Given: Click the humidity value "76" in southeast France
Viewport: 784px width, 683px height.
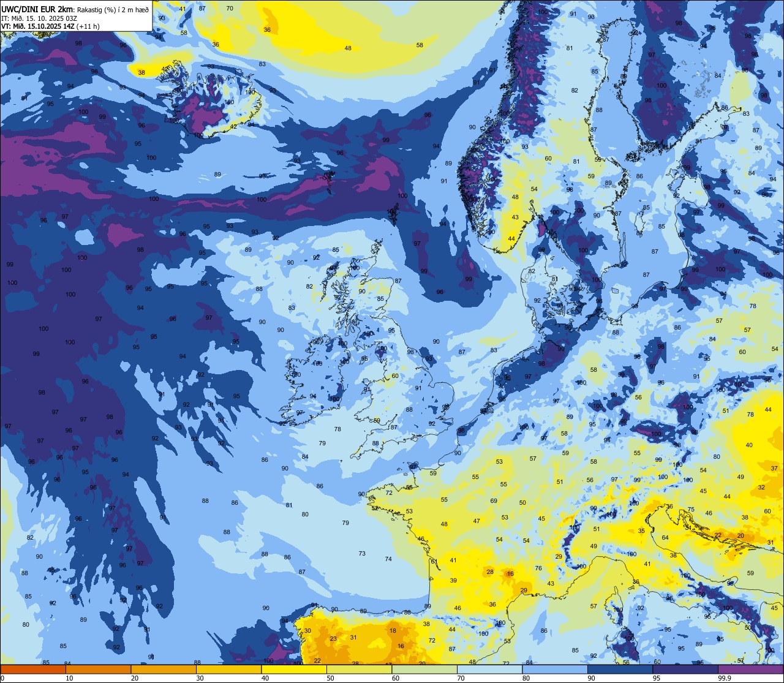Looking at the screenshot, I should click(538, 568).
